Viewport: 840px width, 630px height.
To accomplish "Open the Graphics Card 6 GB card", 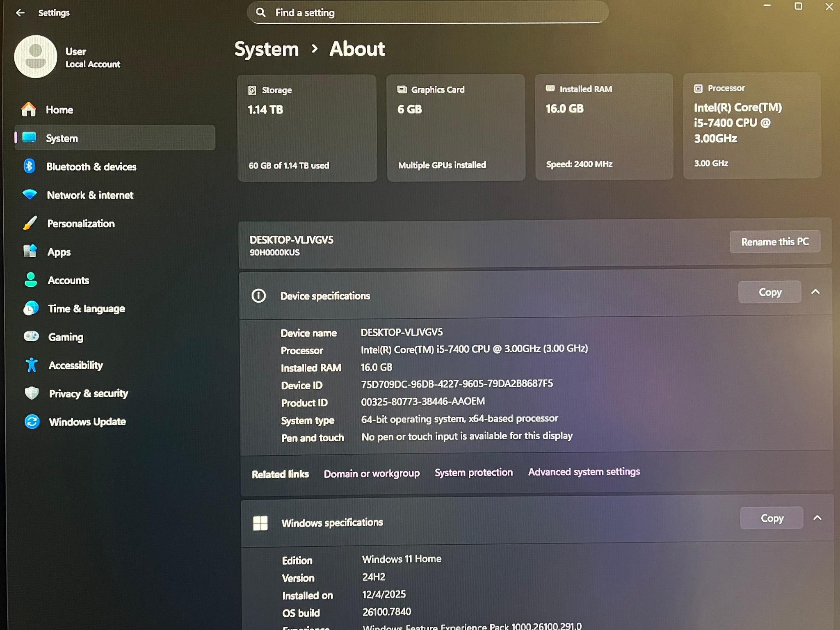I will pos(456,128).
